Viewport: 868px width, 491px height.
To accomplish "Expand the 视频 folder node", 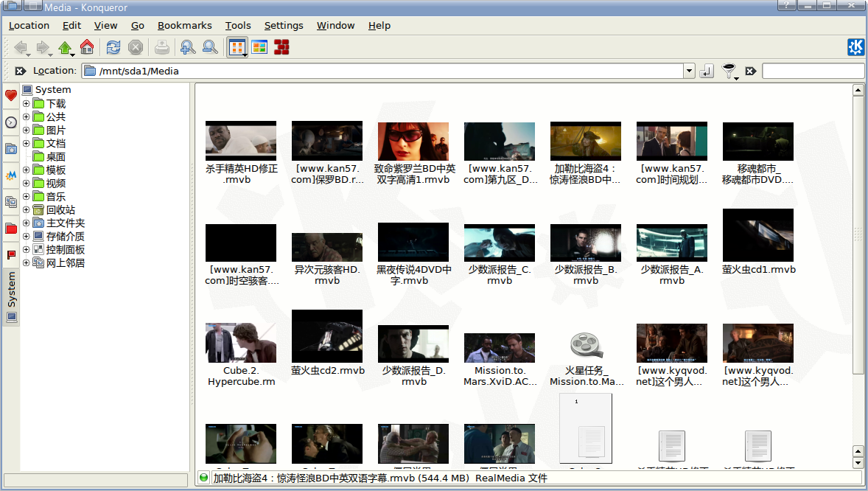I will pyautogui.click(x=26, y=184).
